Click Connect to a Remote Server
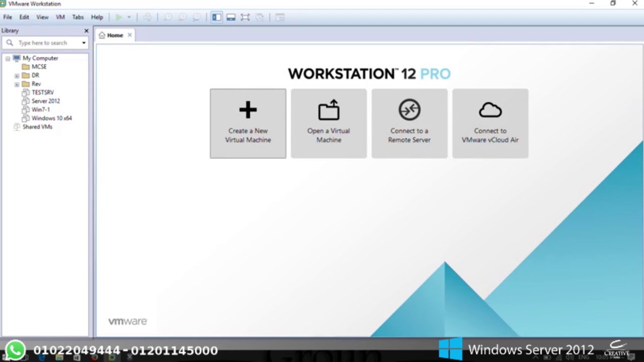The height and width of the screenshot is (362, 644). pyautogui.click(x=410, y=124)
